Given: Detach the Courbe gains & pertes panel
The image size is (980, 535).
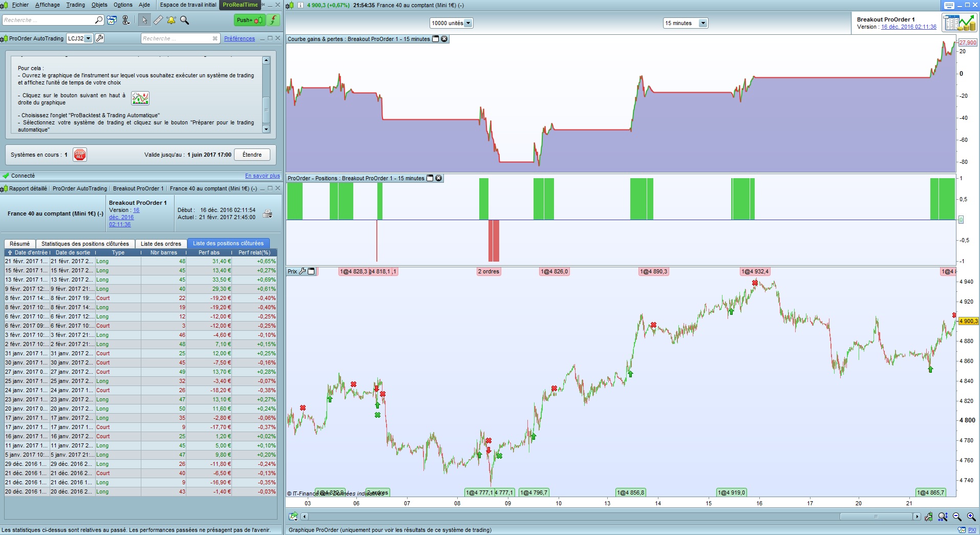Looking at the screenshot, I should coord(436,39).
